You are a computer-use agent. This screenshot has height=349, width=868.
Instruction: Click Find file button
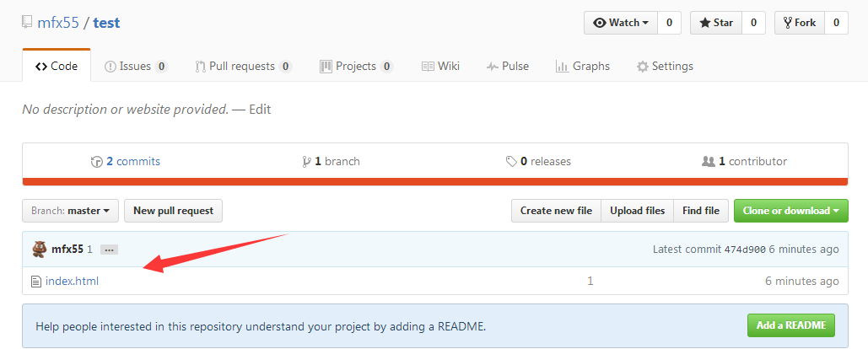(x=701, y=211)
